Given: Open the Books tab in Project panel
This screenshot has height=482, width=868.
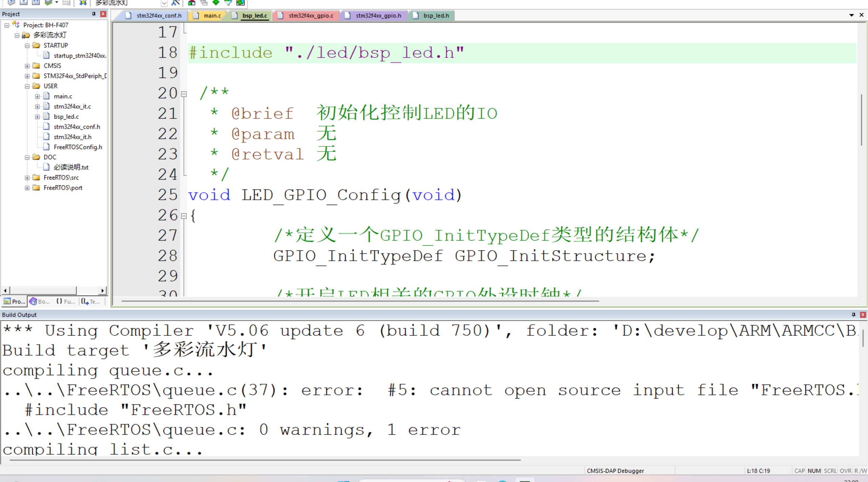Looking at the screenshot, I should point(40,301).
